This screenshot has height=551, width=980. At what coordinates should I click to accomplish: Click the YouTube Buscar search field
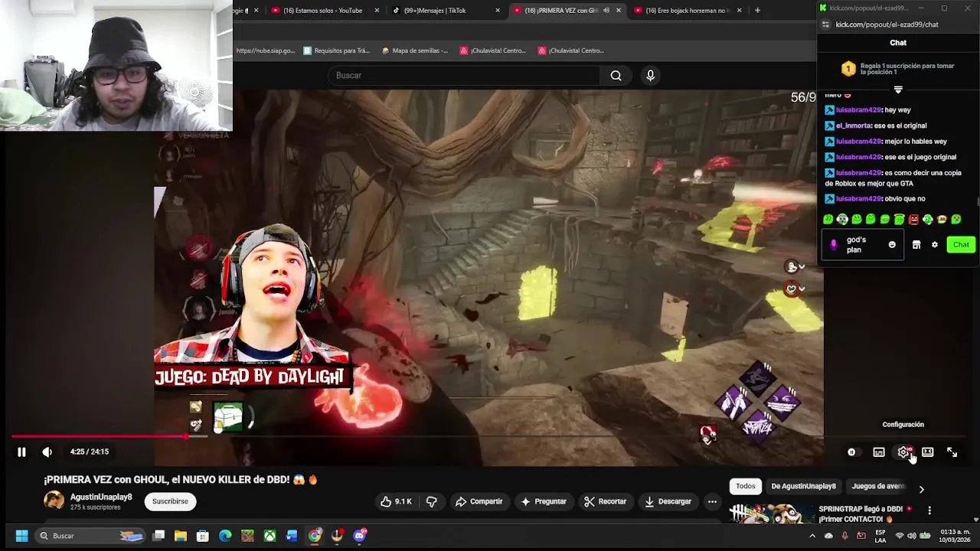(467, 75)
